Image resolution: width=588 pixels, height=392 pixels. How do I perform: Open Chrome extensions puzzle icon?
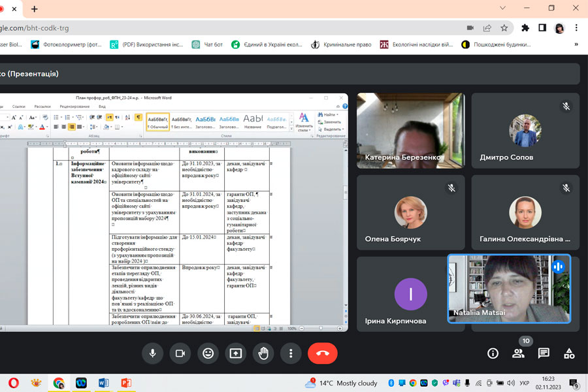point(525,27)
